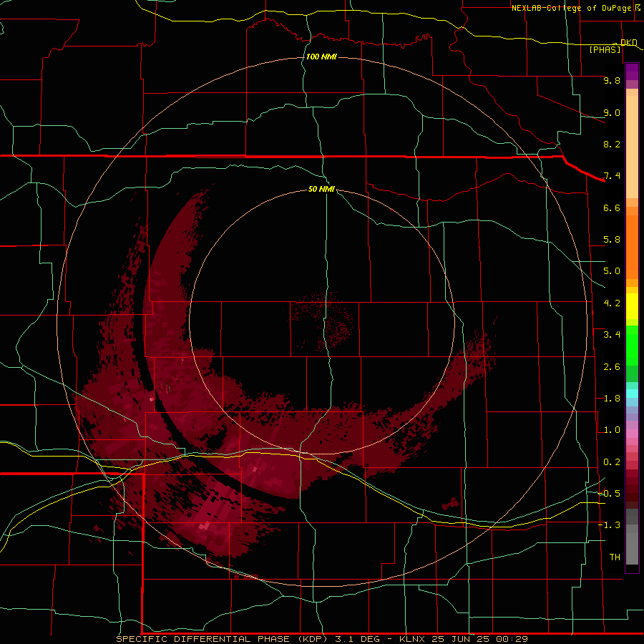
Task: Pick the yellow segment of the color bar
Action: coord(632,306)
